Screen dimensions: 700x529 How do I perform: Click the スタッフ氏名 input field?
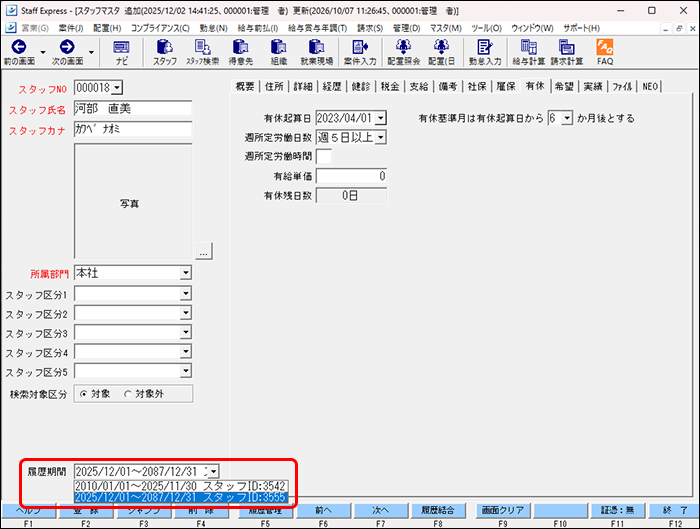(x=133, y=108)
